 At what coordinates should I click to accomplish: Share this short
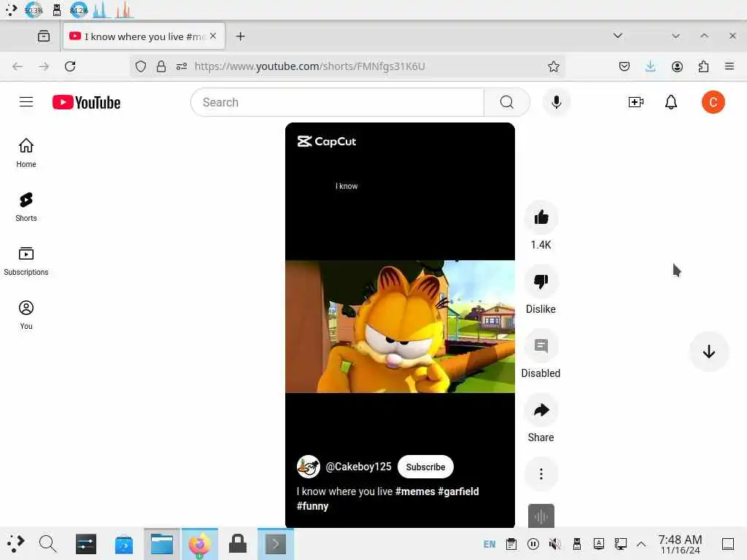click(541, 410)
